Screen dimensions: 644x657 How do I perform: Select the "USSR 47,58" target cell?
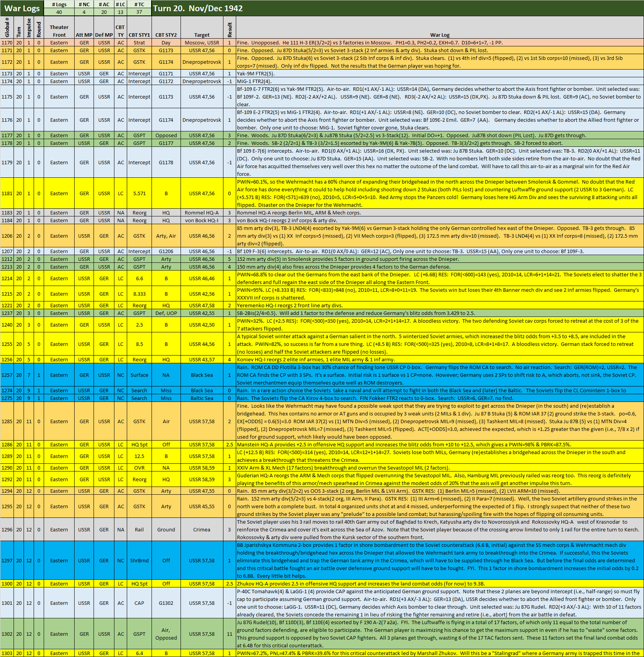[x=202, y=305]
